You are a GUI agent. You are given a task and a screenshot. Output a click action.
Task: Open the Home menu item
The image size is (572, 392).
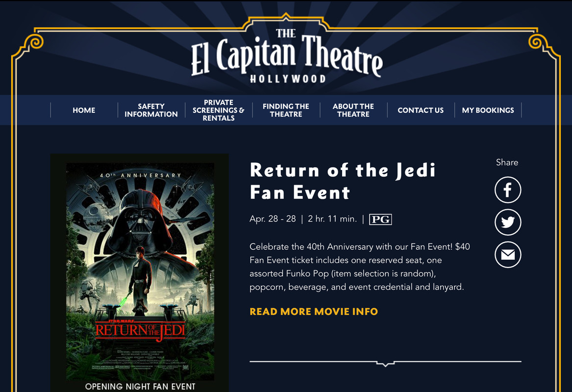84,110
